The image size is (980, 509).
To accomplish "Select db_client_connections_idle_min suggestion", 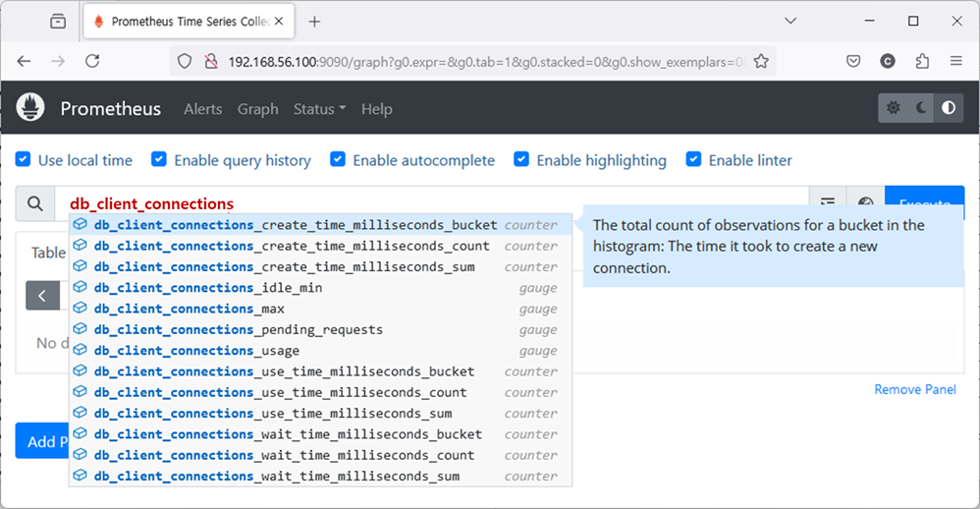I will click(321, 288).
